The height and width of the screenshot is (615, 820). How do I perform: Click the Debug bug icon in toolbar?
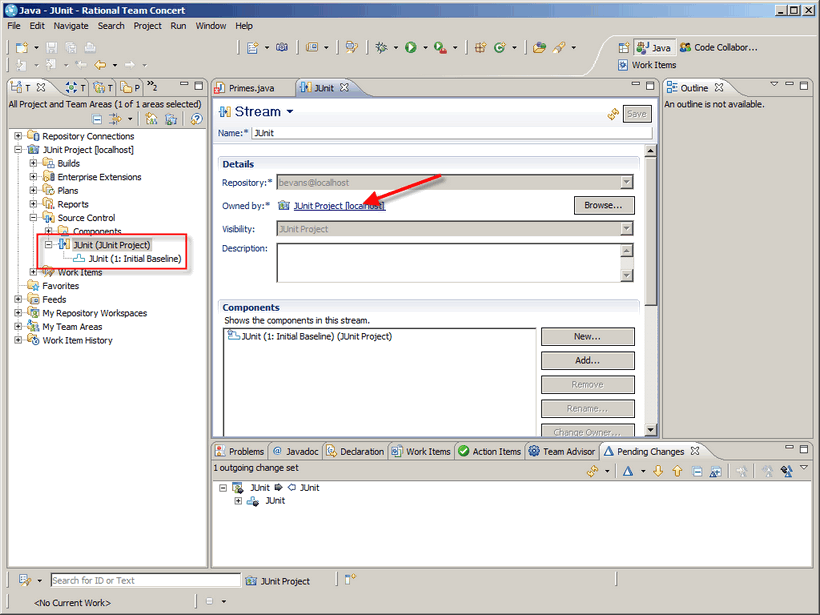(381, 47)
